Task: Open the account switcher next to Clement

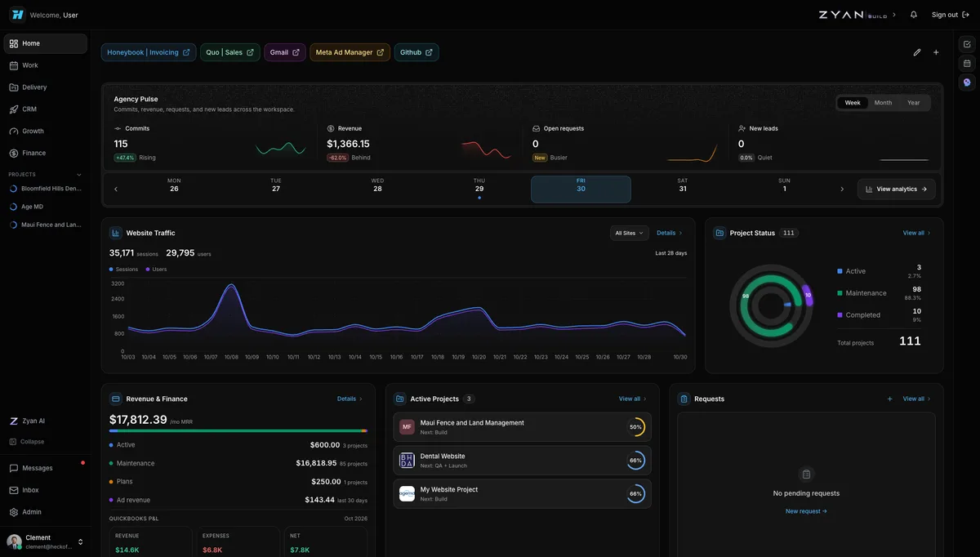Action: coord(81,541)
